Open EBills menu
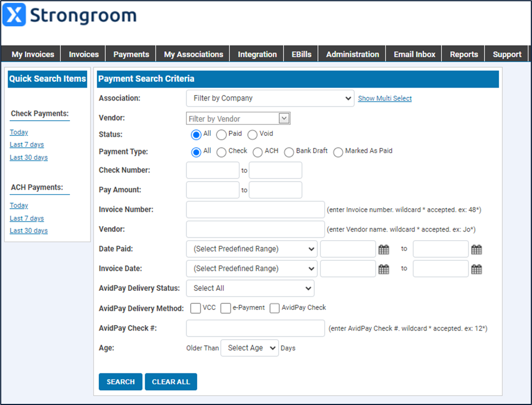This screenshot has height=405, width=532. pos(301,54)
